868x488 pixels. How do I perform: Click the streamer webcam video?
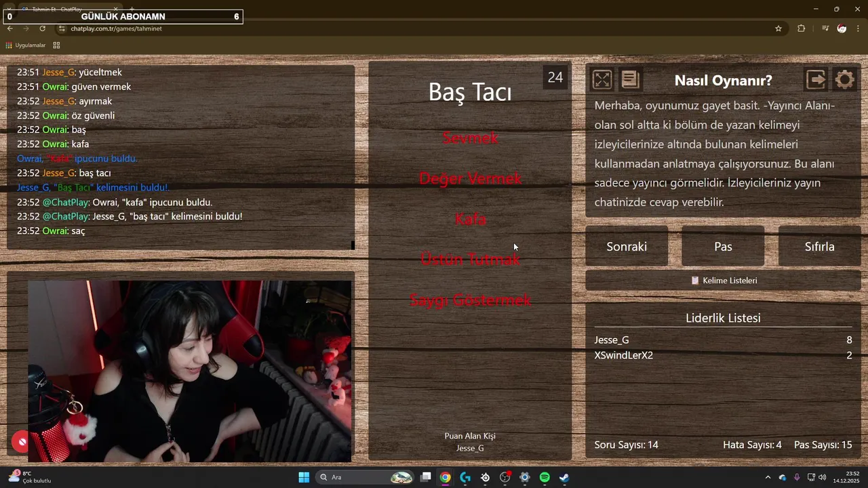click(190, 371)
